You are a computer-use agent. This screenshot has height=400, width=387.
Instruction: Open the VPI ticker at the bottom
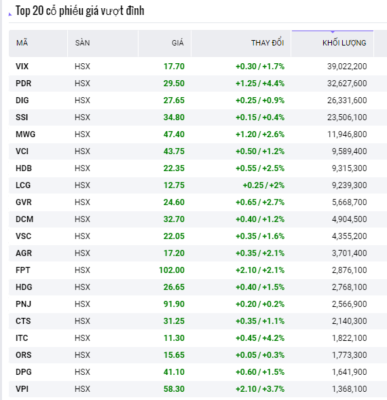pyautogui.click(x=22, y=389)
